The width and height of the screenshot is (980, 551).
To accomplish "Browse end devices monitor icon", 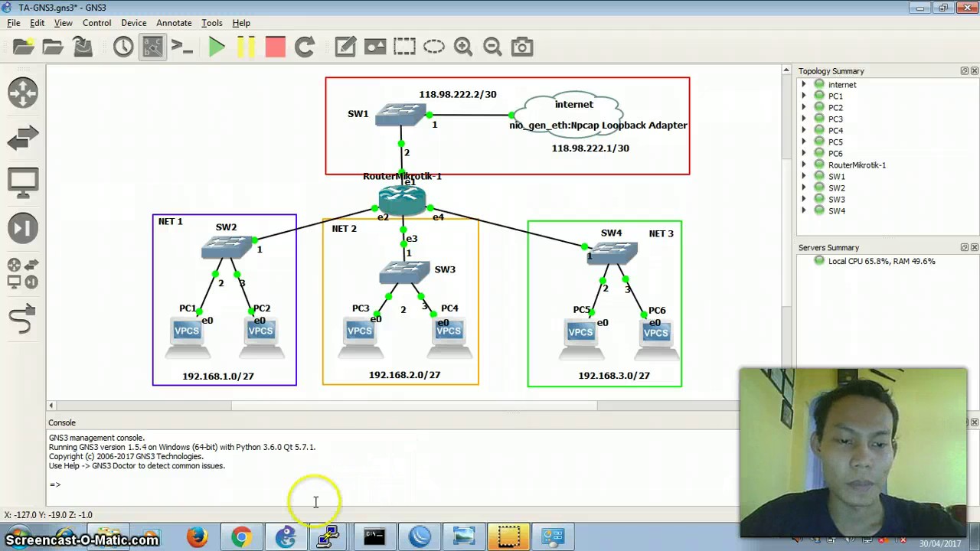I will click(x=23, y=183).
